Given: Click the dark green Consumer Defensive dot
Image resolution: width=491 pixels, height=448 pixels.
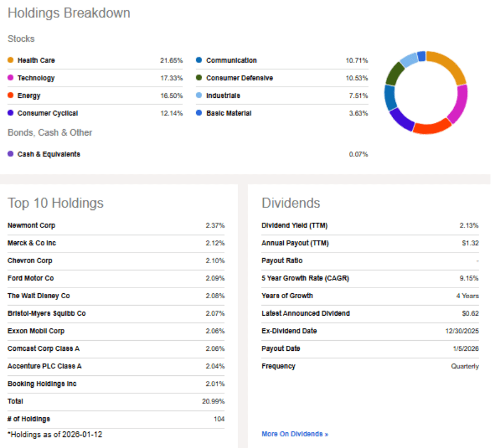Looking at the screenshot, I should point(199,77).
